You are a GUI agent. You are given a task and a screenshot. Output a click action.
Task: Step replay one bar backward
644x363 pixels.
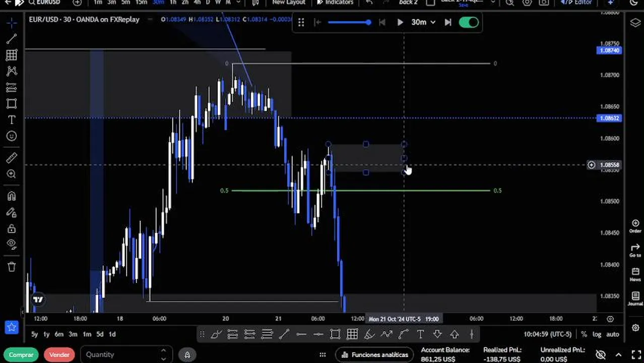(x=382, y=22)
